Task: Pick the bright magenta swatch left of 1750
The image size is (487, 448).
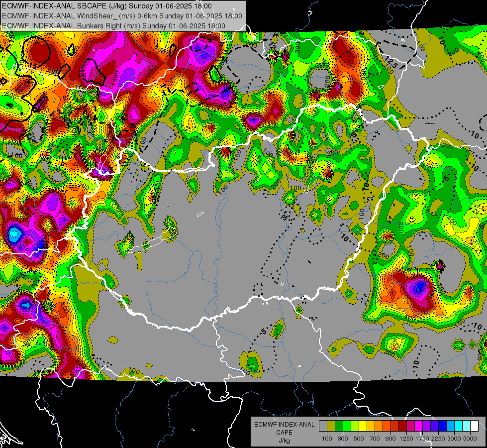Action: click(x=419, y=426)
